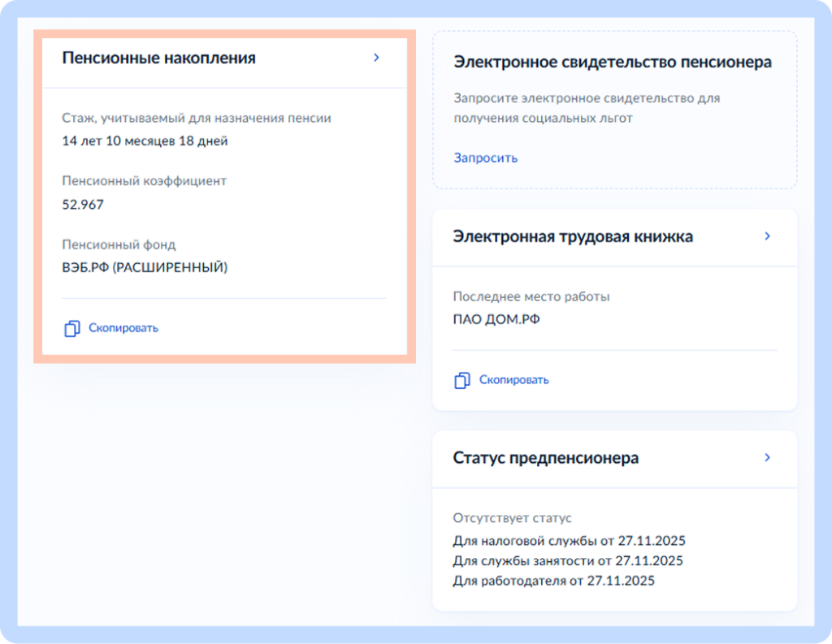Click the Электронное свидетельство пенсионера card title

point(613,62)
